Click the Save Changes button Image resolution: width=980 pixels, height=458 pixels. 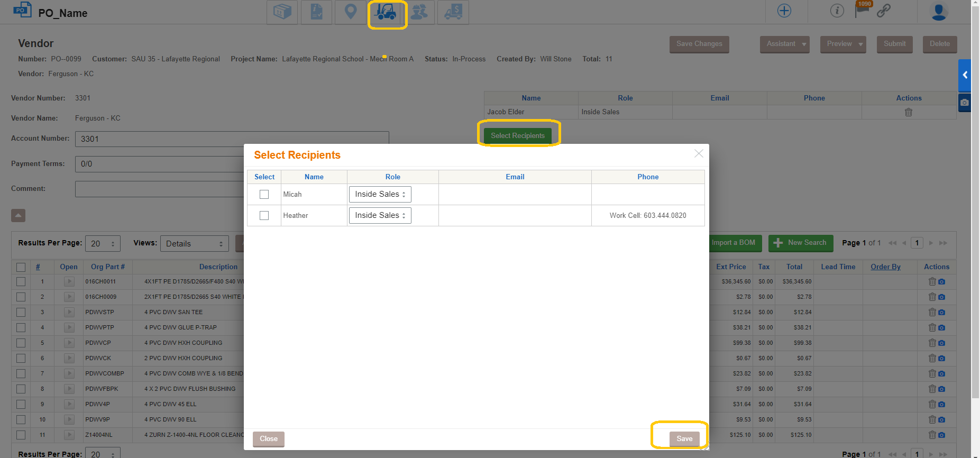(699, 44)
